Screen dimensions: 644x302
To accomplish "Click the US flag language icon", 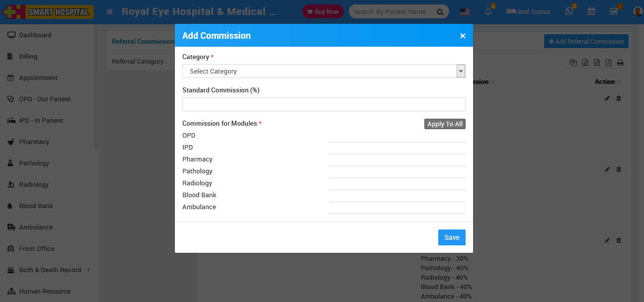I will (465, 12).
